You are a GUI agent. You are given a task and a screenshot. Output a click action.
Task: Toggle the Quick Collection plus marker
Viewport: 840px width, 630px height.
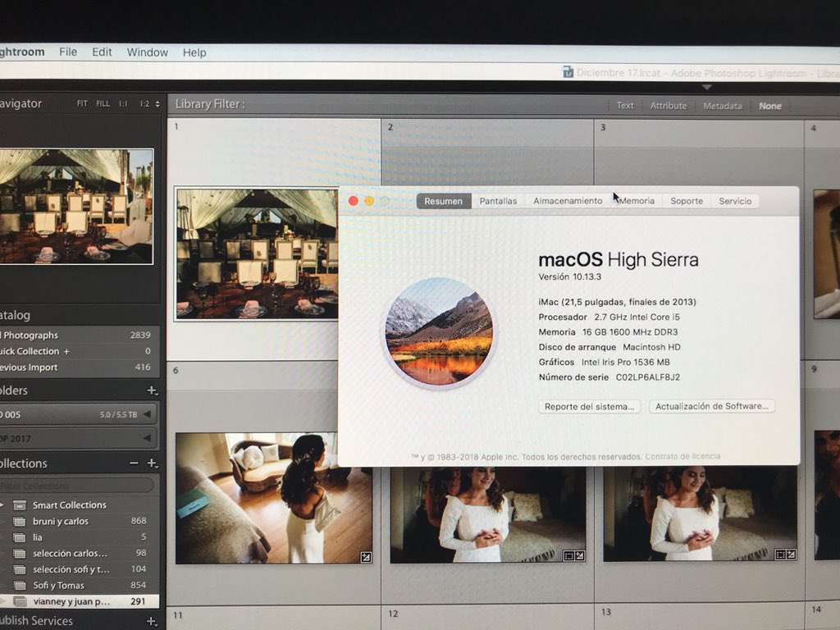click(x=67, y=351)
